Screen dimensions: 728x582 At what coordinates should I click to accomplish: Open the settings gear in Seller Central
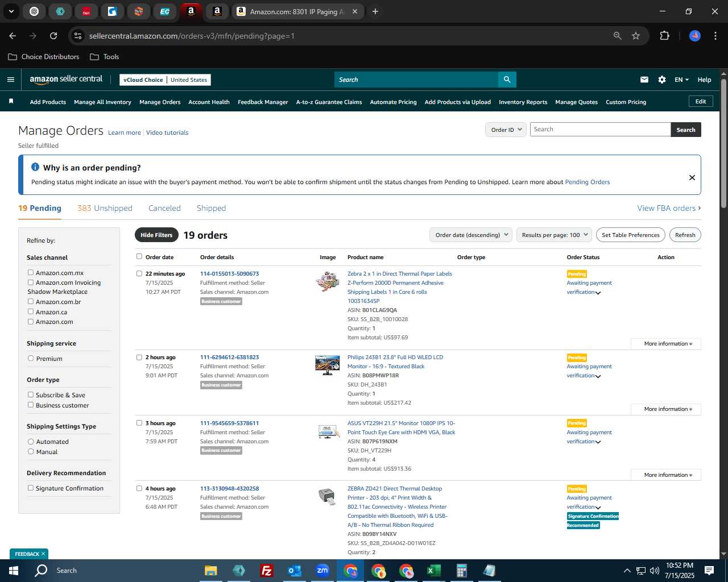click(x=662, y=80)
